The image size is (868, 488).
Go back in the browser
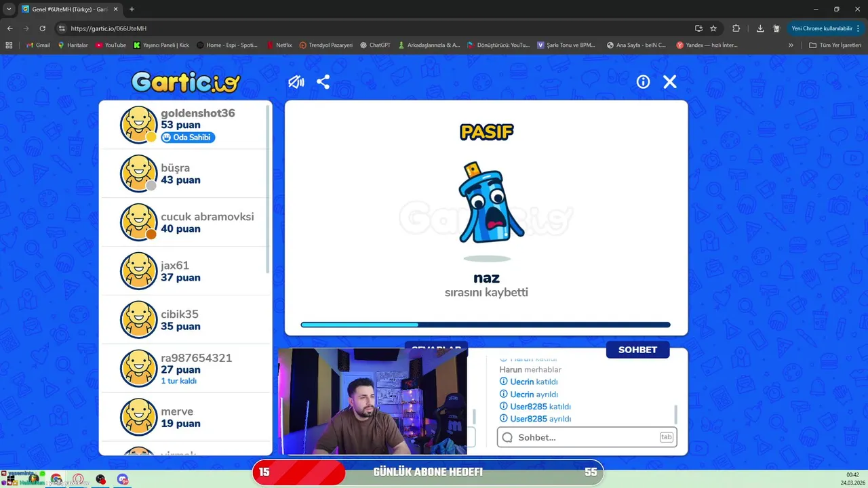click(x=9, y=28)
